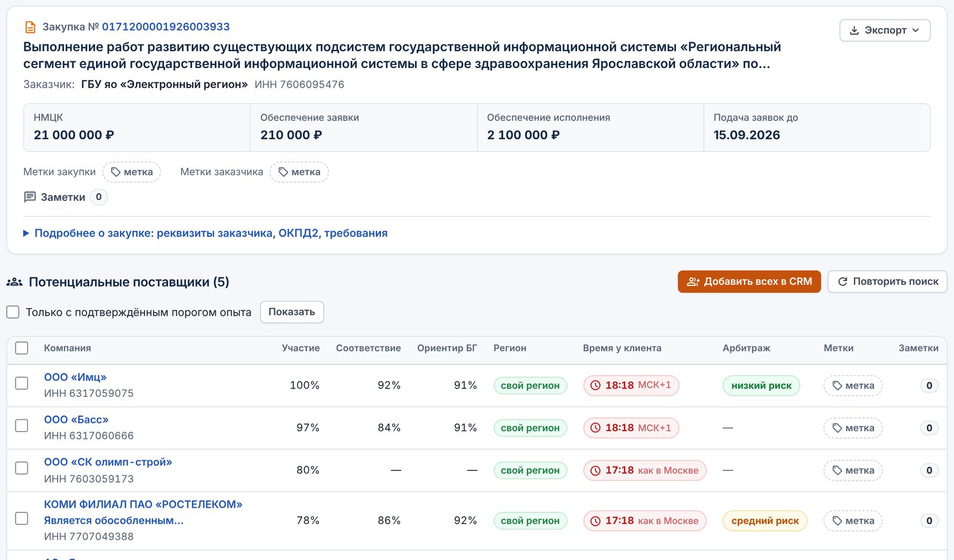954x560 pixels.
Task: Click Повторить поиск button
Action: click(888, 282)
